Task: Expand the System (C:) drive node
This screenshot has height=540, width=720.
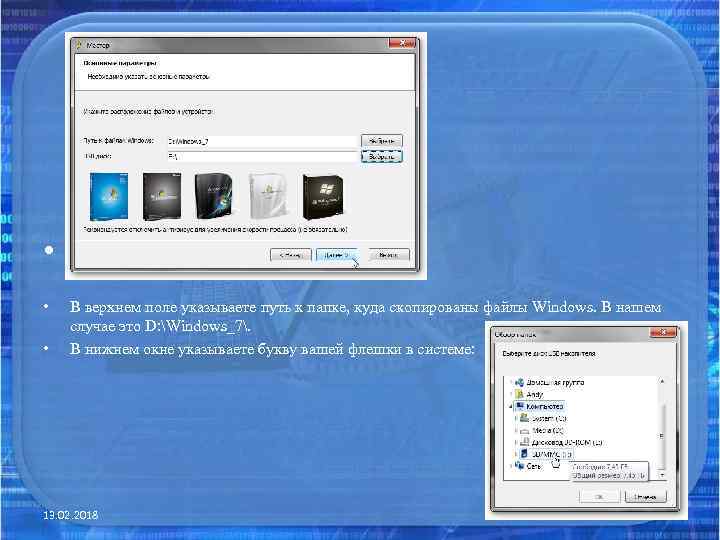Action: (515, 418)
